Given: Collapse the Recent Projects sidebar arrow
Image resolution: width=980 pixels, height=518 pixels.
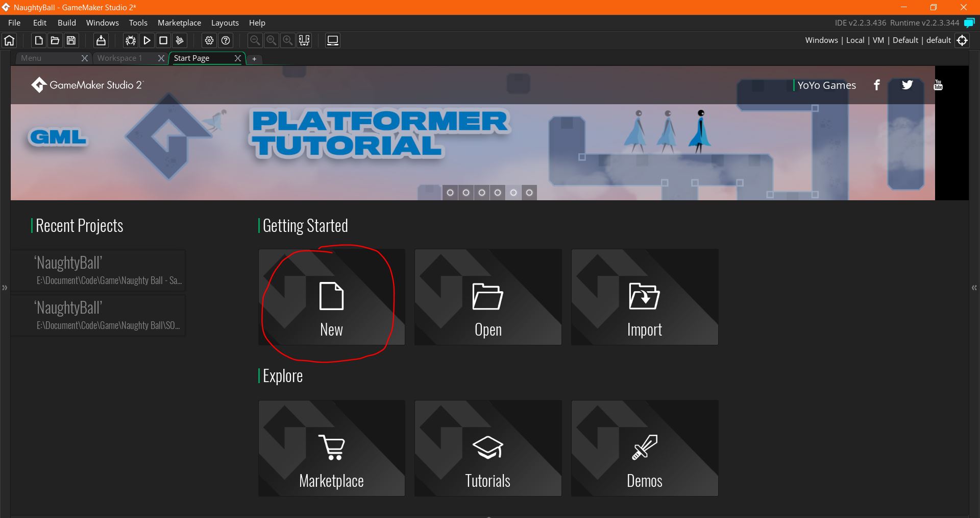Looking at the screenshot, I should pos(5,288).
